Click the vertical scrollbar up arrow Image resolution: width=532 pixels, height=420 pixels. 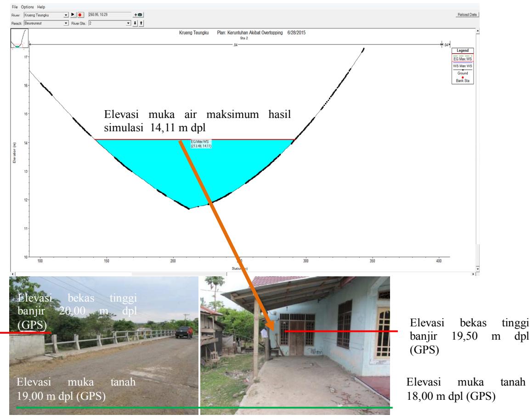[478, 31]
